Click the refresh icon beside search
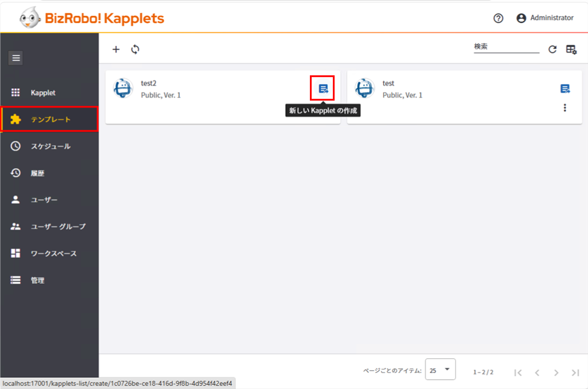 [552, 49]
